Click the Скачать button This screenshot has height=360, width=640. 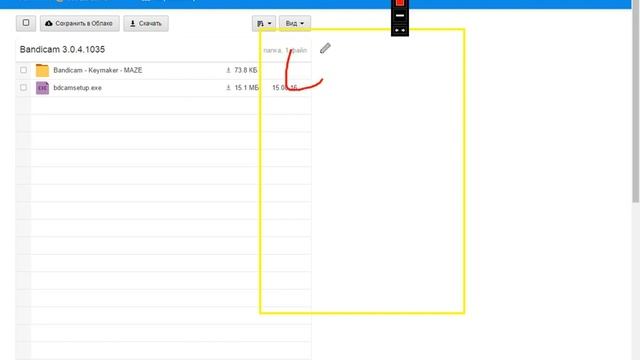pos(146,23)
